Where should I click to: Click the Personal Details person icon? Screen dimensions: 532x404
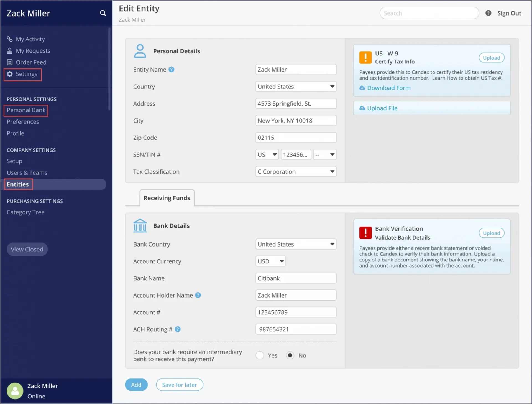[140, 51]
